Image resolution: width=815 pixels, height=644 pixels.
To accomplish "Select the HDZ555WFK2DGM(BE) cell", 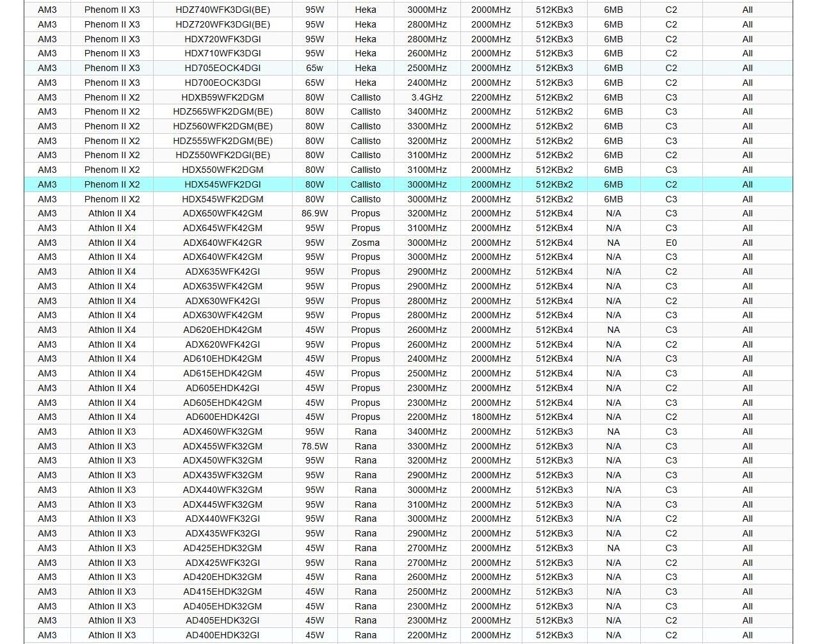I will 222,141.
